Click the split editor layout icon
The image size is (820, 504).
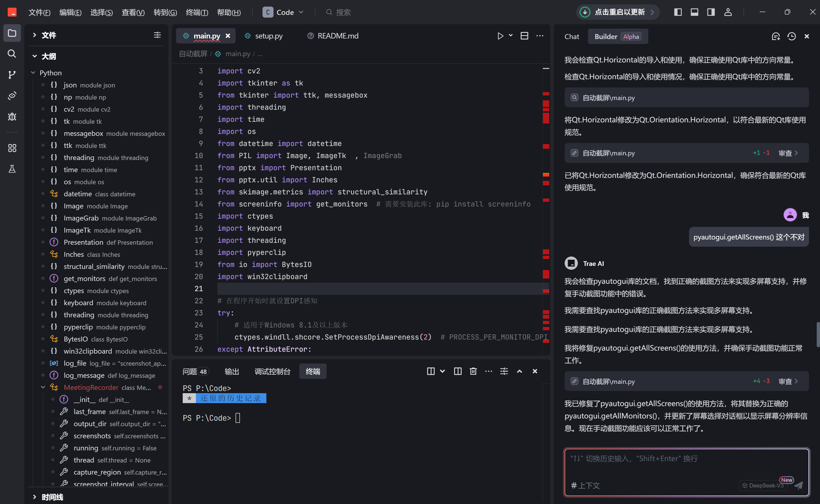pos(524,36)
